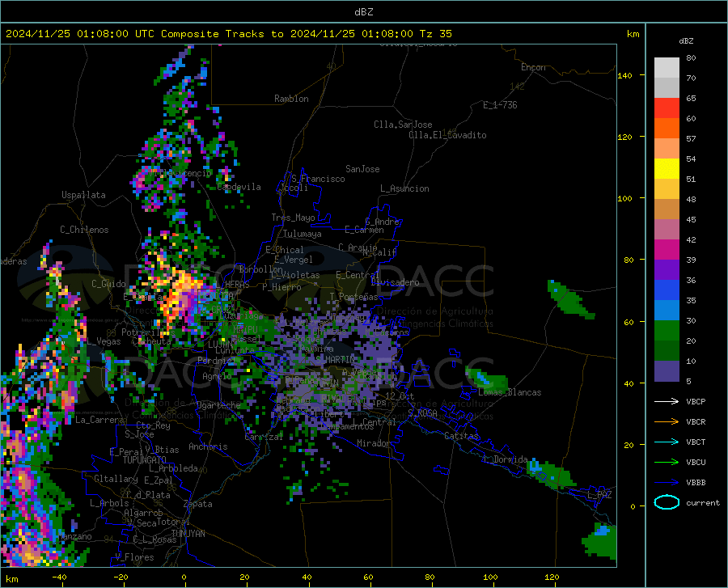Click the L_Vegas map label
This screenshot has width=728, height=588.
[x=104, y=341]
